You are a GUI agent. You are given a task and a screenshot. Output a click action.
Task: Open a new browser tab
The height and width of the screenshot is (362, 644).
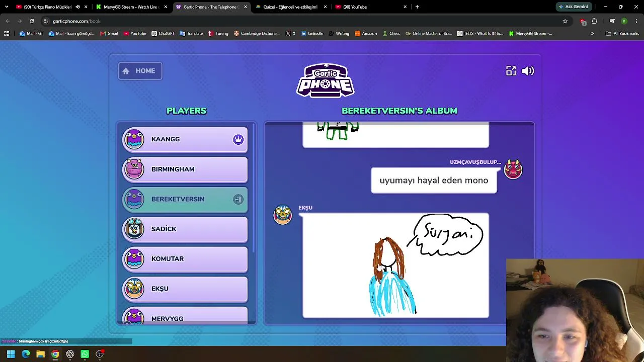[x=417, y=7]
